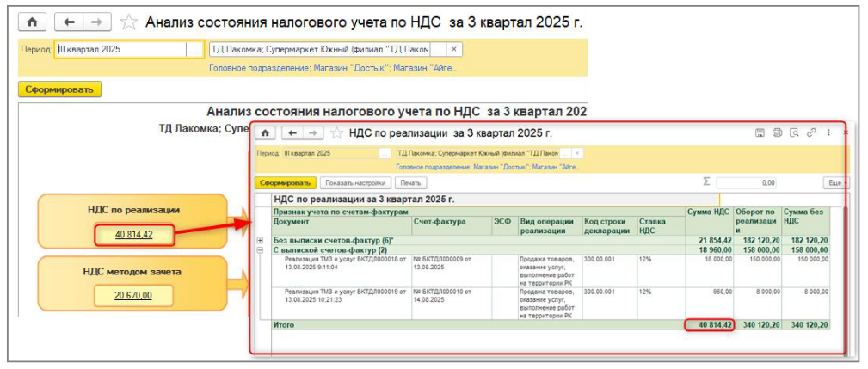The width and height of the screenshot is (868, 369).
Task: Open the three-dot menu in the report window
Action: (828, 133)
